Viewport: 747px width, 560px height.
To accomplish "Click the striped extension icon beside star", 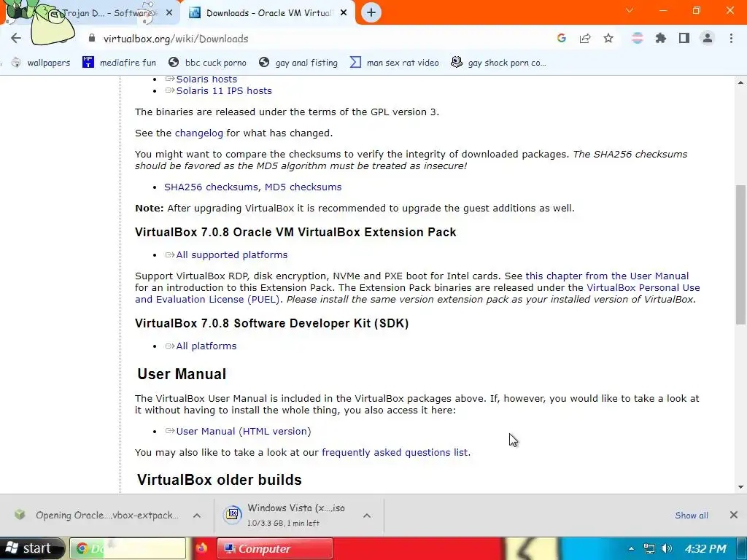I will point(637,38).
